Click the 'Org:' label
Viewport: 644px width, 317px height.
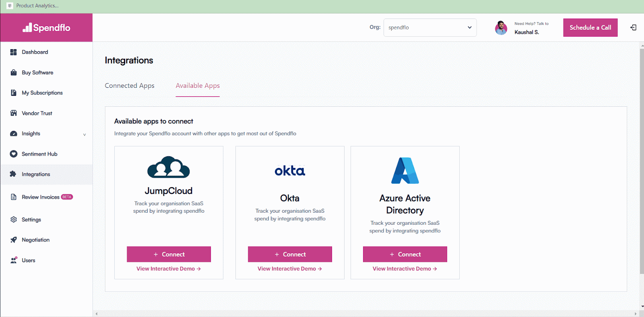tap(375, 27)
